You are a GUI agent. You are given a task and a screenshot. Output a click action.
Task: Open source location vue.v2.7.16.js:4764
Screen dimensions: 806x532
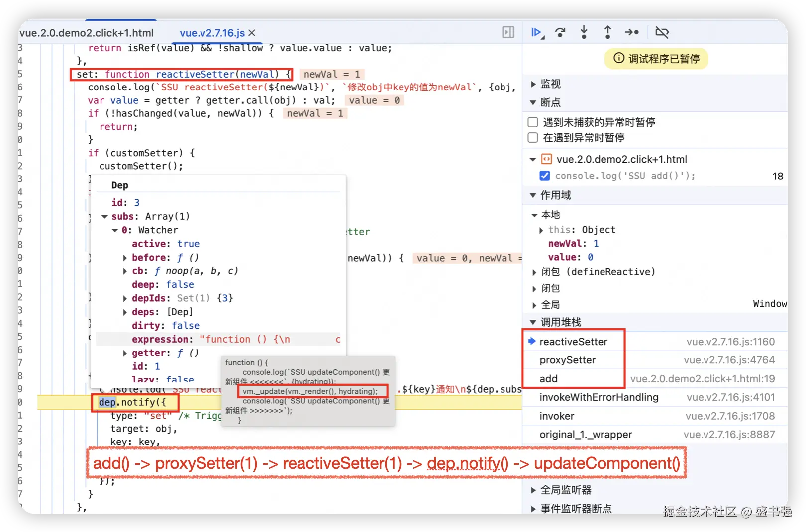pyautogui.click(x=729, y=360)
